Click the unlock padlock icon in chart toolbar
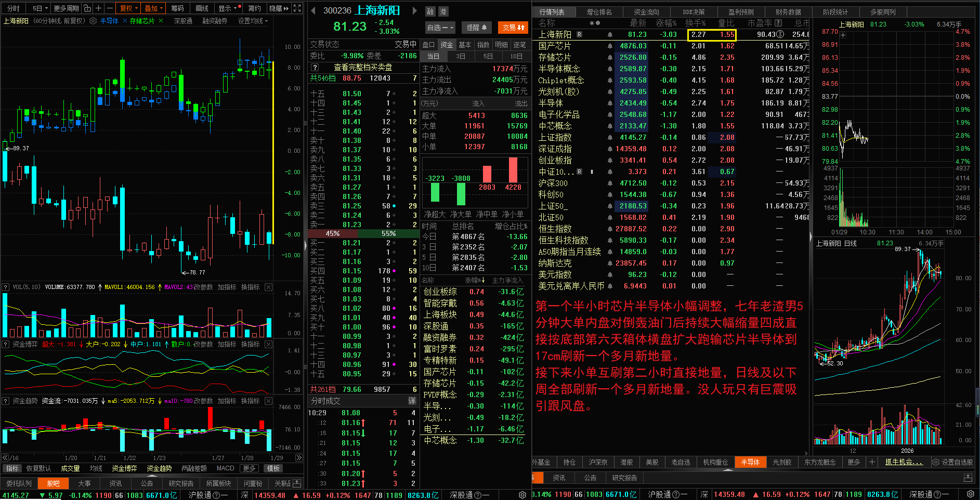The image size is (980, 500). (87, 8)
